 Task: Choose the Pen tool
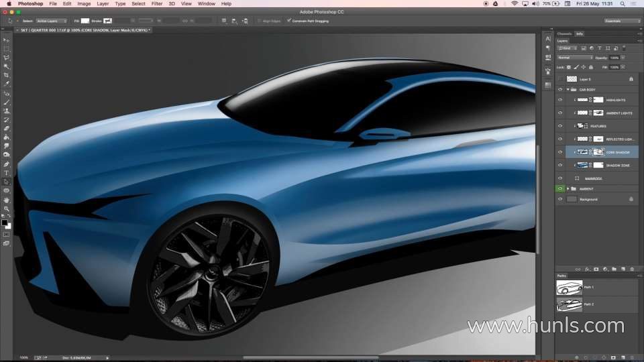[x=7, y=164]
